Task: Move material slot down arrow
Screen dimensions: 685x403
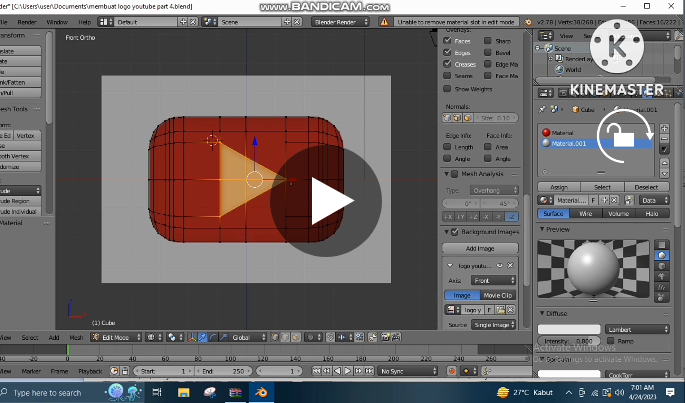Action: click(664, 174)
